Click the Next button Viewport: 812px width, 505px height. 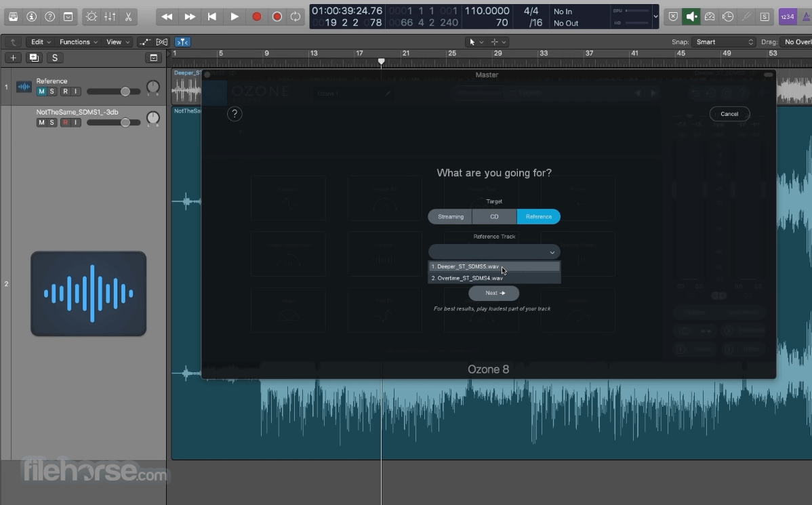(x=494, y=293)
